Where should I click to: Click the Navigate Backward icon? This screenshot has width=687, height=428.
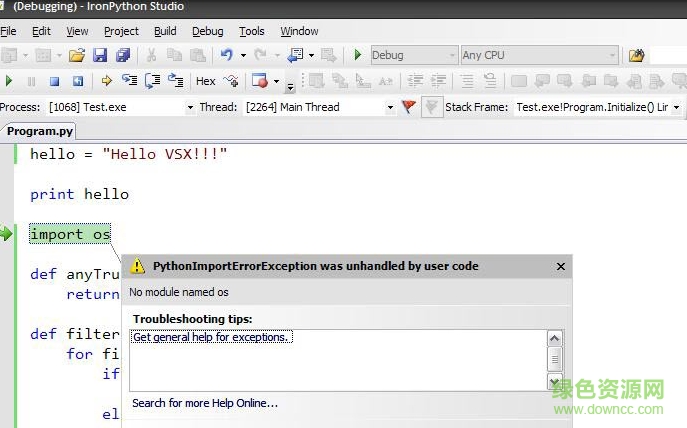tap(295, 55)
